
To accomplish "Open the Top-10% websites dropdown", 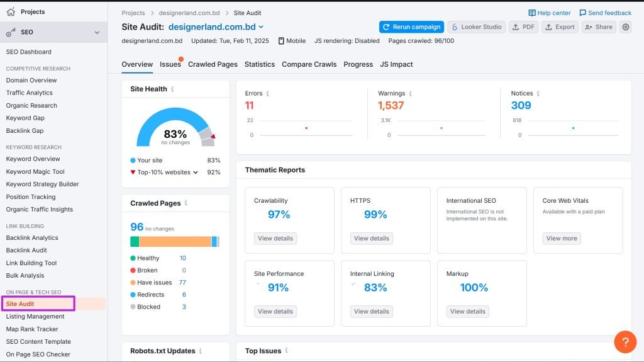I will coord(196,173).
